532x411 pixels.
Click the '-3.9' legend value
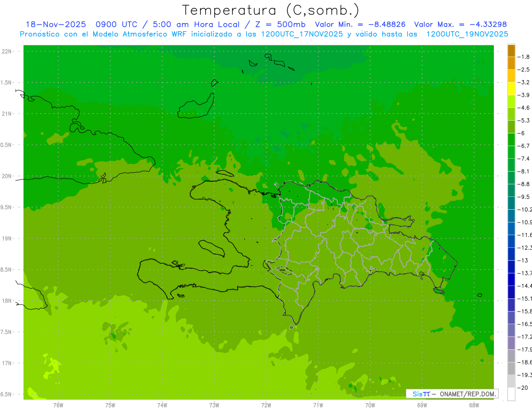point(524,95)
